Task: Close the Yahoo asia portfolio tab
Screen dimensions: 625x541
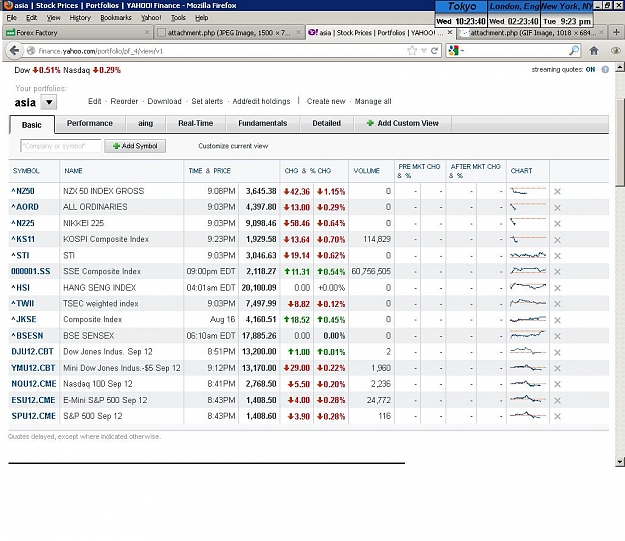Action: (450, 32)
